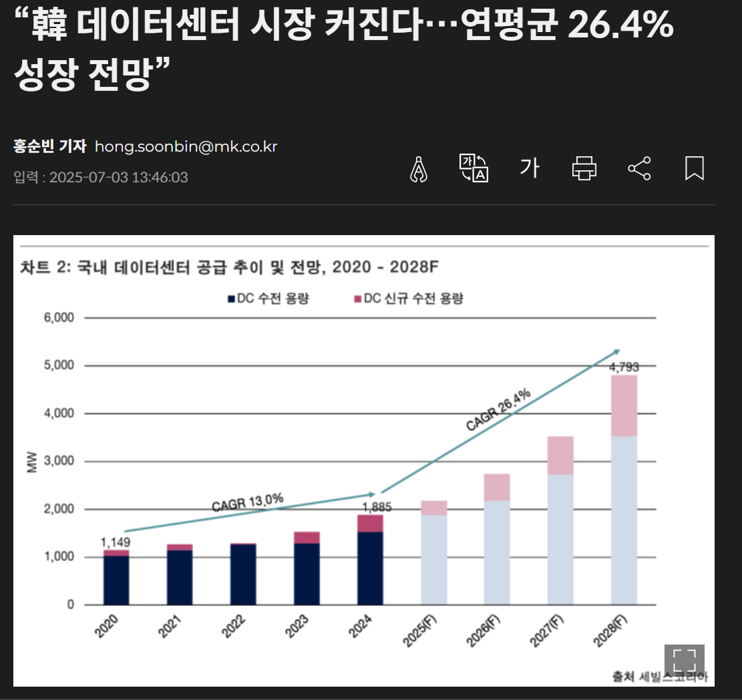Click the navy 'DC 수전 용량' legend swatch

[232, 299]
